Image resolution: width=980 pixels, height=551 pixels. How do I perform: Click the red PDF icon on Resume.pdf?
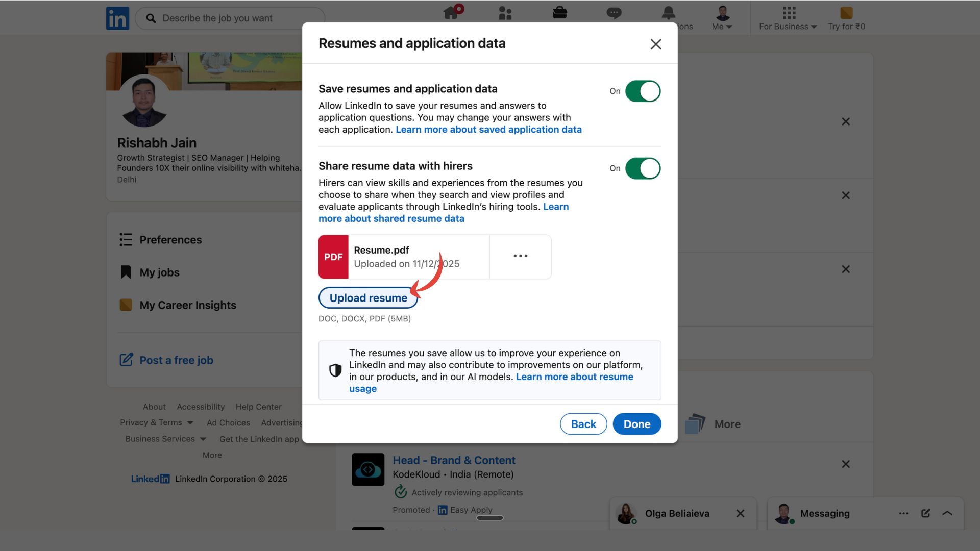coord(334,257)
